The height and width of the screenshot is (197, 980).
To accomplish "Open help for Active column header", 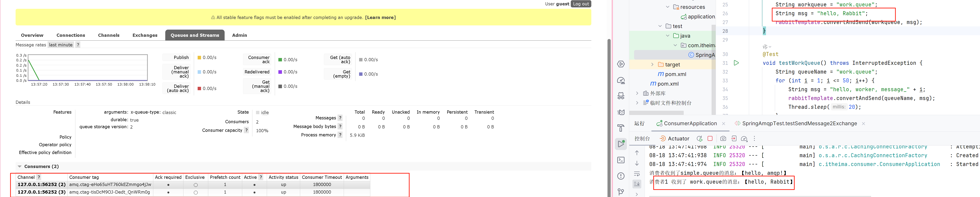I will click(261, 177).
